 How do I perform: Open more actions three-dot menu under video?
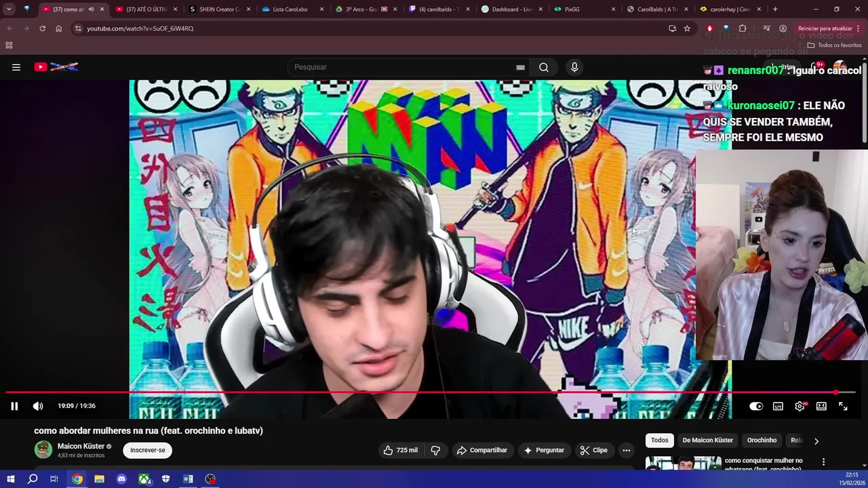pos(627,450)
